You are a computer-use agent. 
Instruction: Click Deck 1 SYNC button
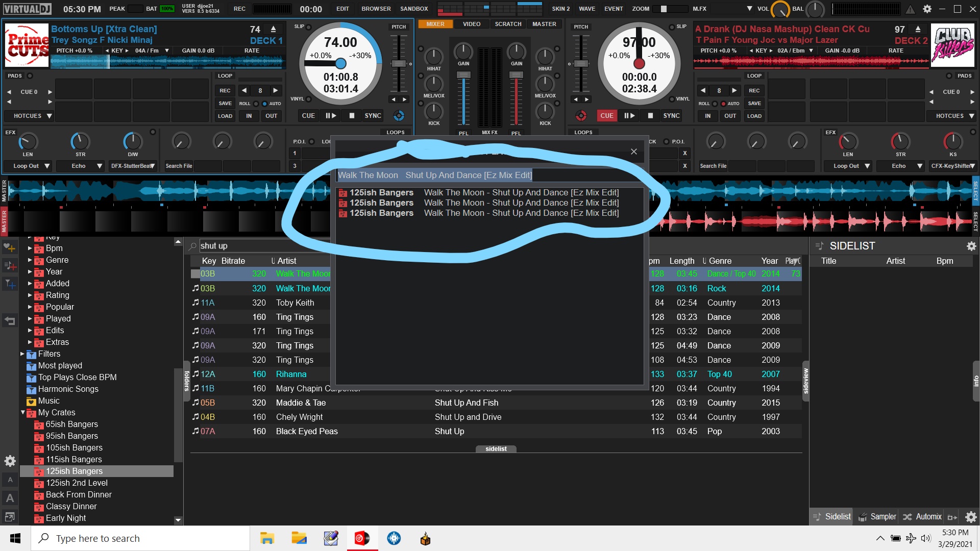click(x=373, y=116)
